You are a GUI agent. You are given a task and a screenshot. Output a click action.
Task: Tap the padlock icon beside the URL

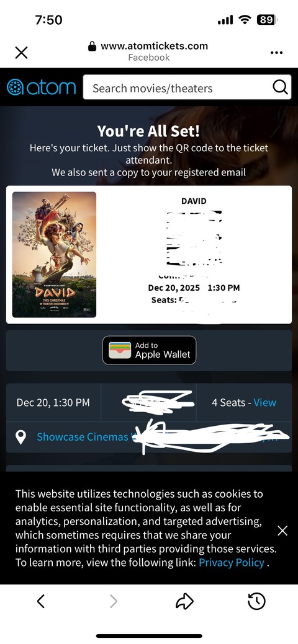coord(93,46)
